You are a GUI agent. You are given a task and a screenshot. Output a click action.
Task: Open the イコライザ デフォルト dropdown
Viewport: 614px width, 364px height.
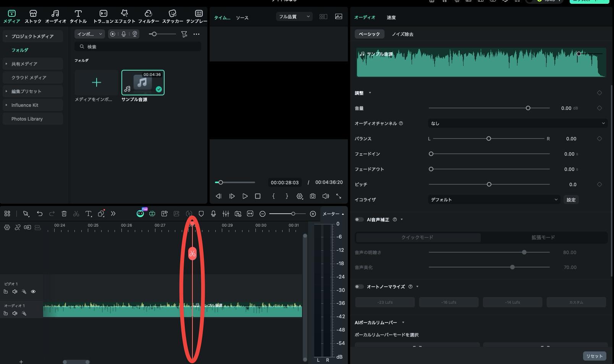[x=494, y=200]
